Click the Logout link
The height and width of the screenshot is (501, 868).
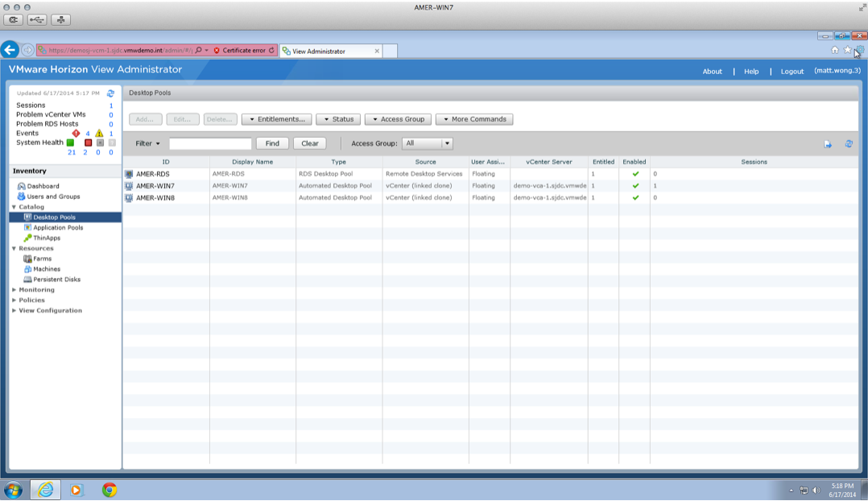click(792, 72)
